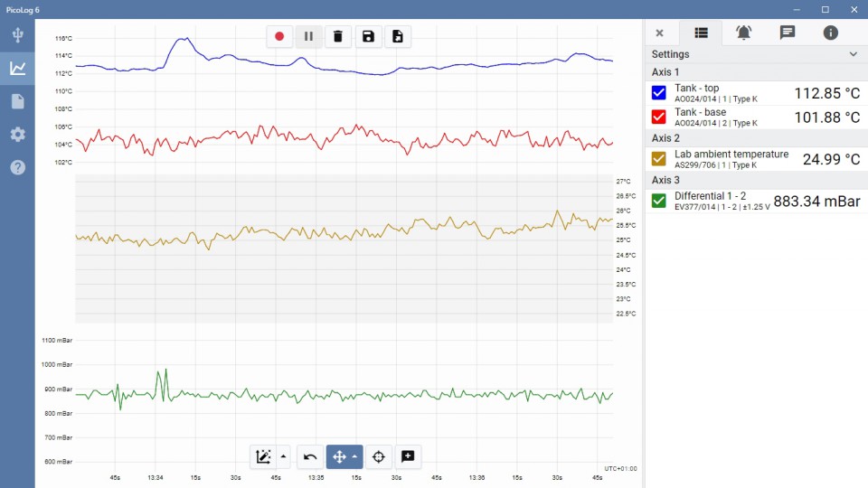Toggle the Tank - top channel checkbox
Image resolution: width=868 pixels, height=488 pixels.
[659, 93]
